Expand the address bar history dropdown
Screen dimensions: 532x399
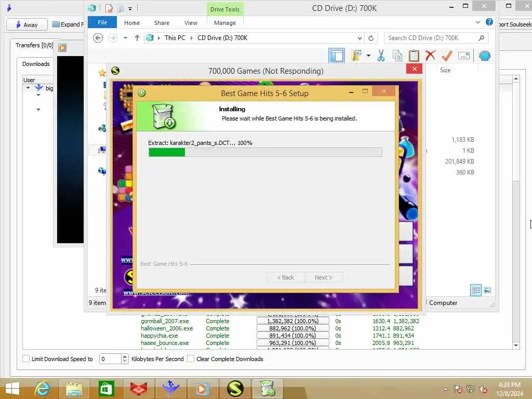click(x=360, y=38)
